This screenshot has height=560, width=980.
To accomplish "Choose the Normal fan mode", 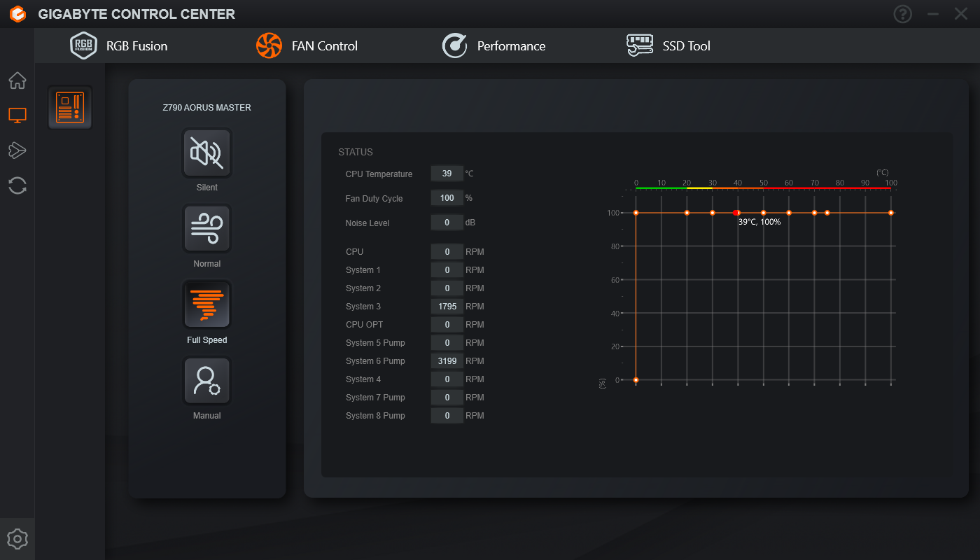I will (207, 228).
